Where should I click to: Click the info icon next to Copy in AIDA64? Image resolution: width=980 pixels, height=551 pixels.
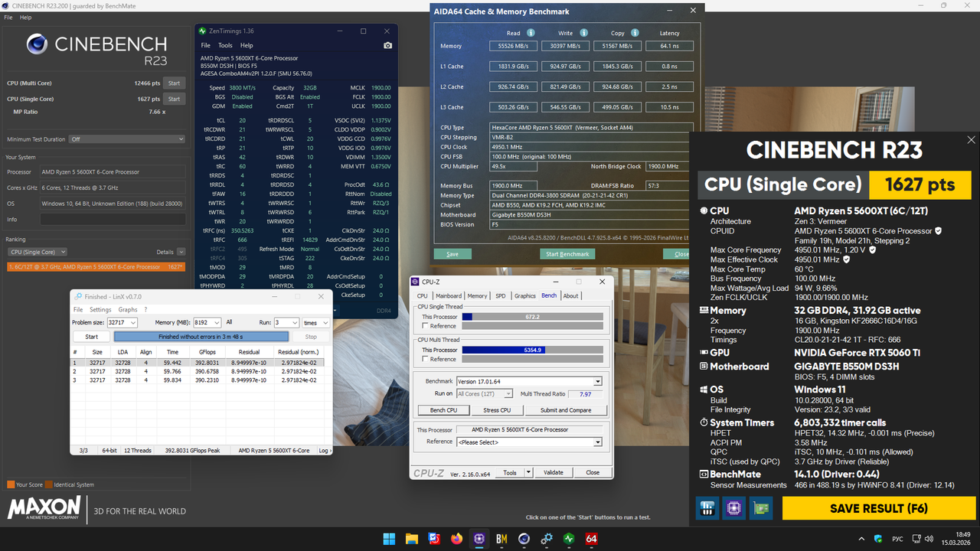coord(635,33)
